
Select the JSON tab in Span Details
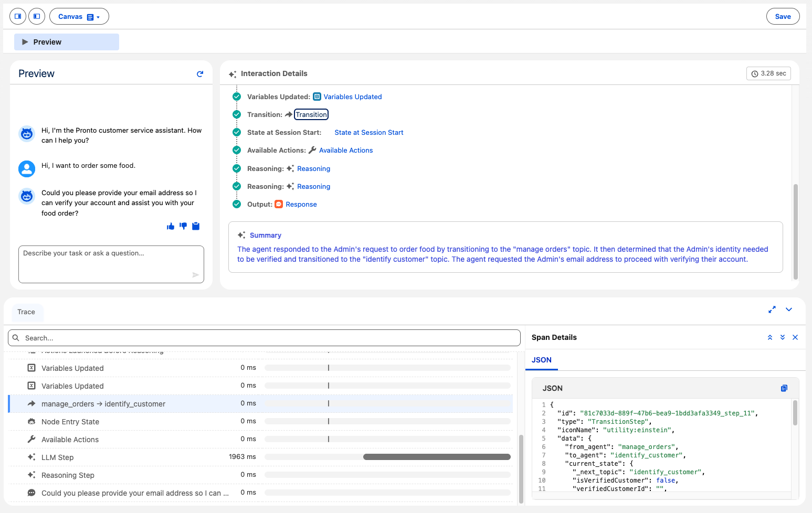click(x=541, y=360)
